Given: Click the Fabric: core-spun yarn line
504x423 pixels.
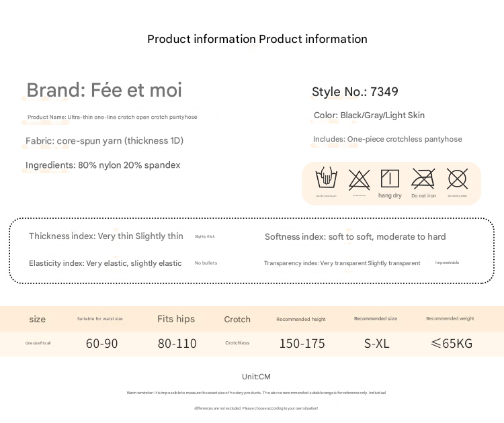Looking at the screenshot, I should pyautogui.click(x=104, y=141).
